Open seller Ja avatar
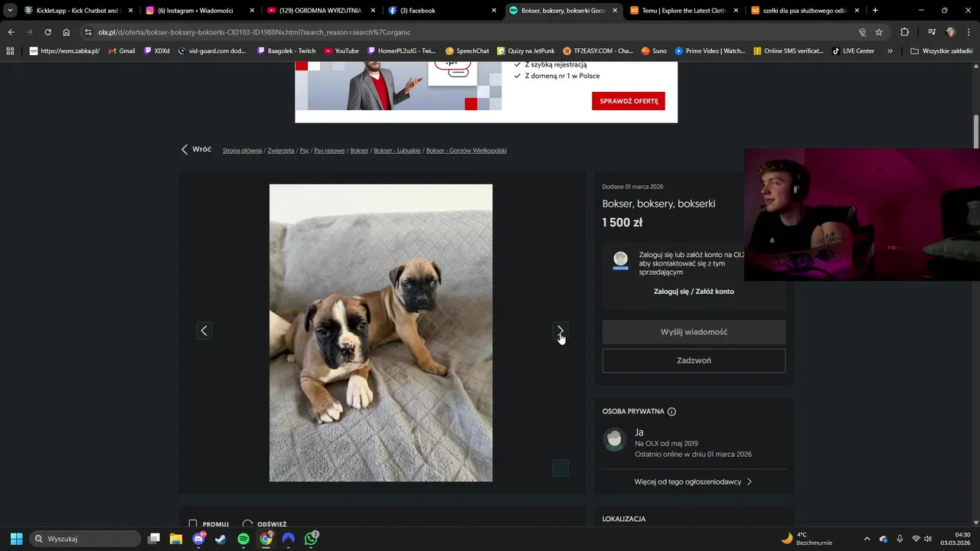The height and width of the screenshot is (551, 980). pos(615,439)
